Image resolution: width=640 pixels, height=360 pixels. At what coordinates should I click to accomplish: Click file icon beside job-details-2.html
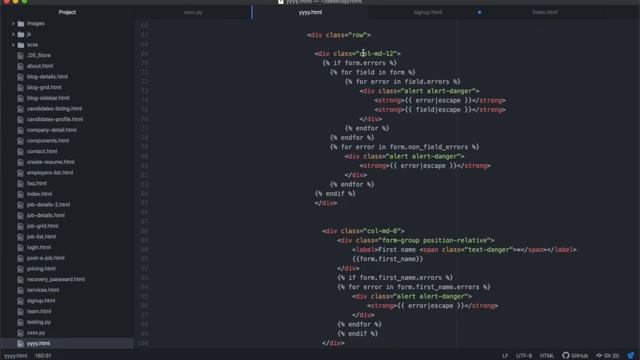[20, 205]
